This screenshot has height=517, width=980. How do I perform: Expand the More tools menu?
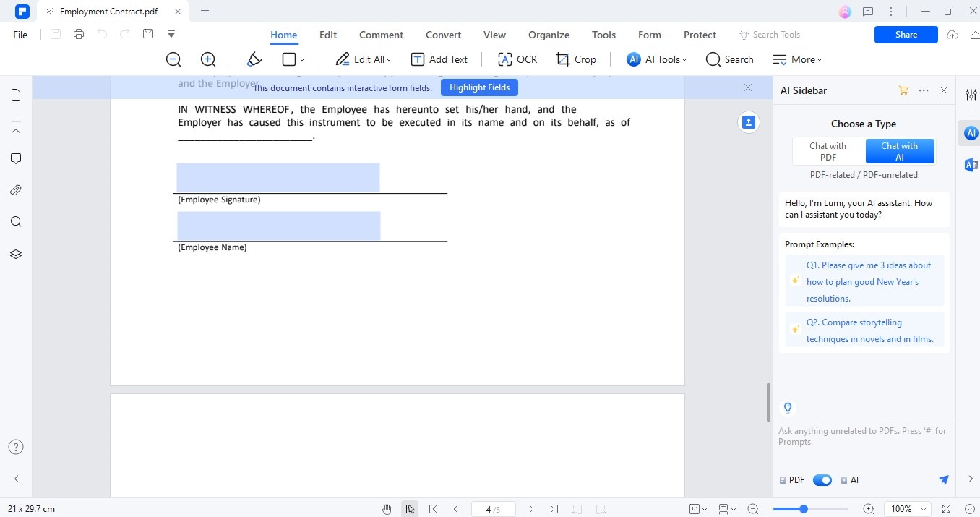pyautogui.click(x=798, y=59)
